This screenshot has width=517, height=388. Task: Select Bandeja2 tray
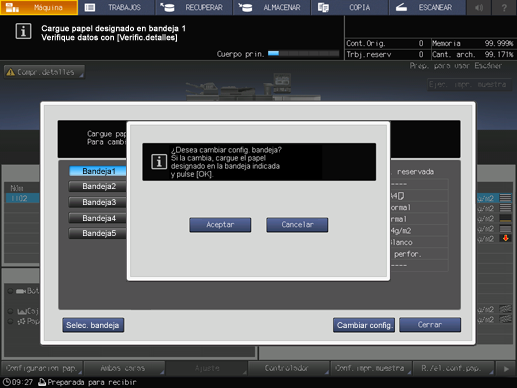(x=97, y=186)
